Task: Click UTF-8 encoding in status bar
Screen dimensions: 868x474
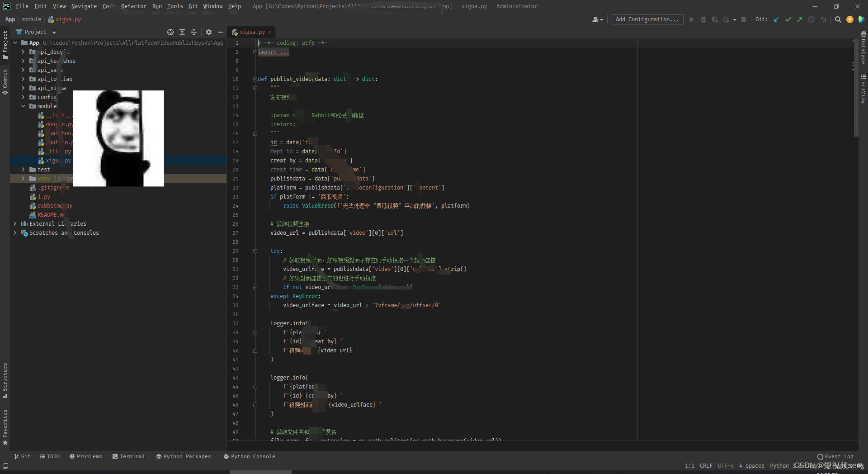Action: point(726,466)
